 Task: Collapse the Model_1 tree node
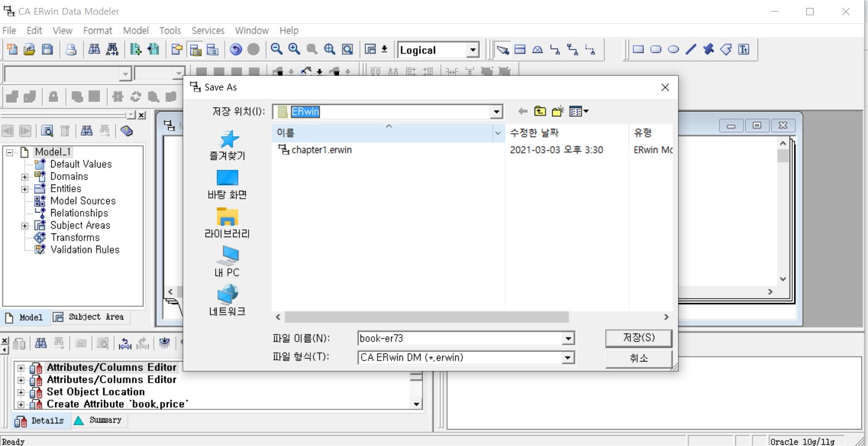[10, 152]
